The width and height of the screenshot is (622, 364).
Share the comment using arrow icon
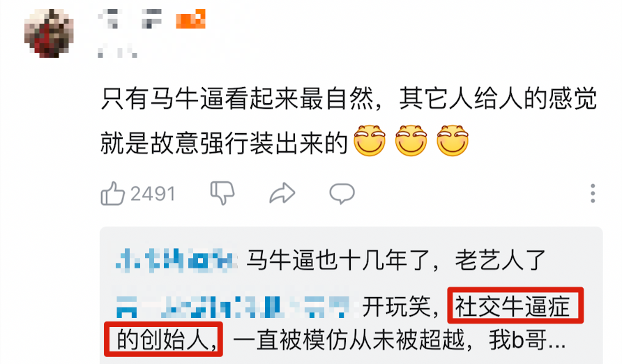tap(282, 193)
